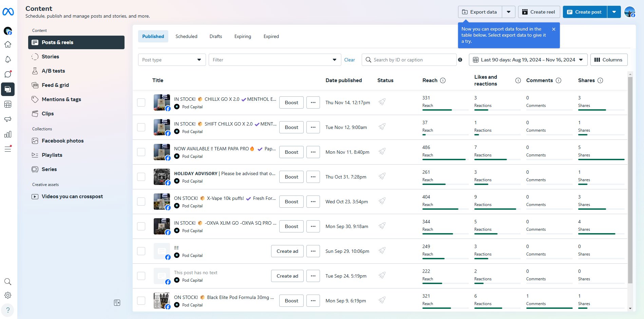Open Notifications bell icon
This screenshot has width=644, height=319.
(x=8, y=59)
